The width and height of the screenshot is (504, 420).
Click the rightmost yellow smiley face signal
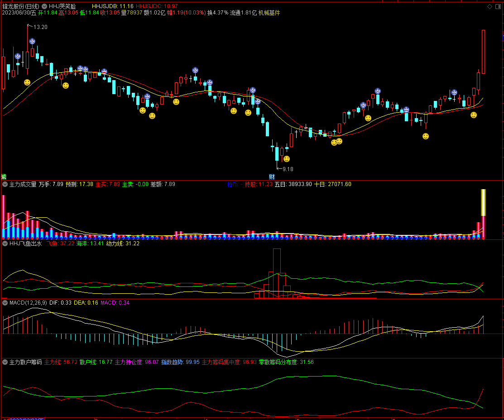click(474, 115)
